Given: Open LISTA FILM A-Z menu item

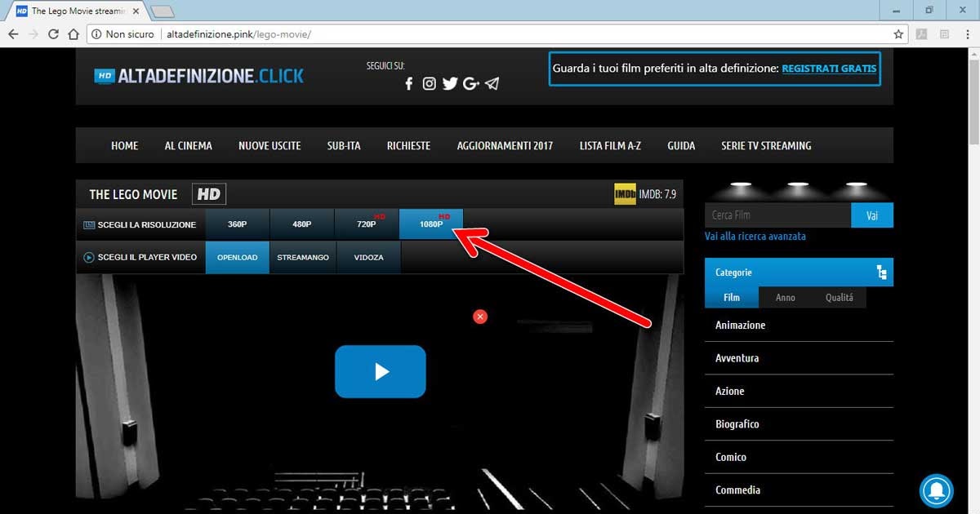Looking at the screenshot, I should tap(610, 145).
